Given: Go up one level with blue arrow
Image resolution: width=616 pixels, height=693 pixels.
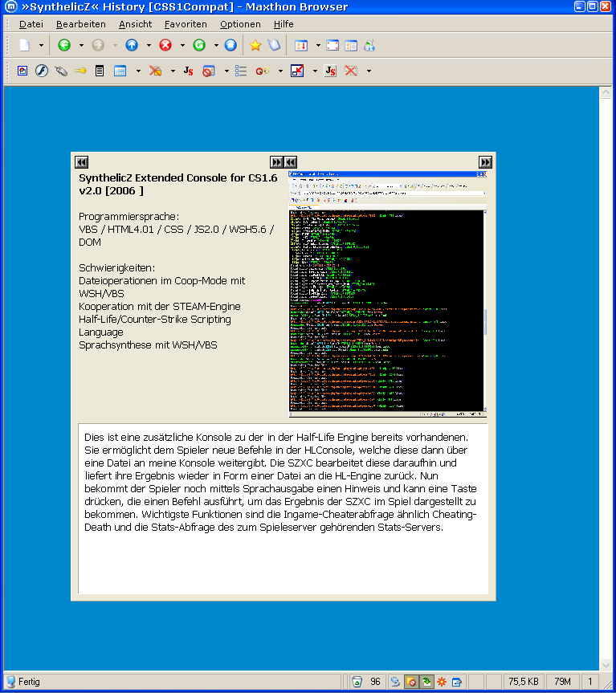Looking at the screenshot, I should pyautogui.click(x=132, y=45).
